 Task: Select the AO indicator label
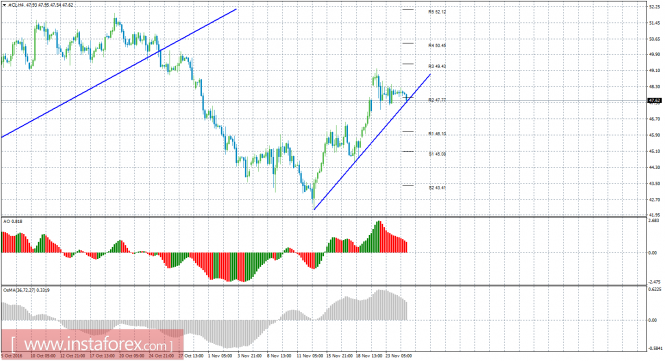coord(13,221)
